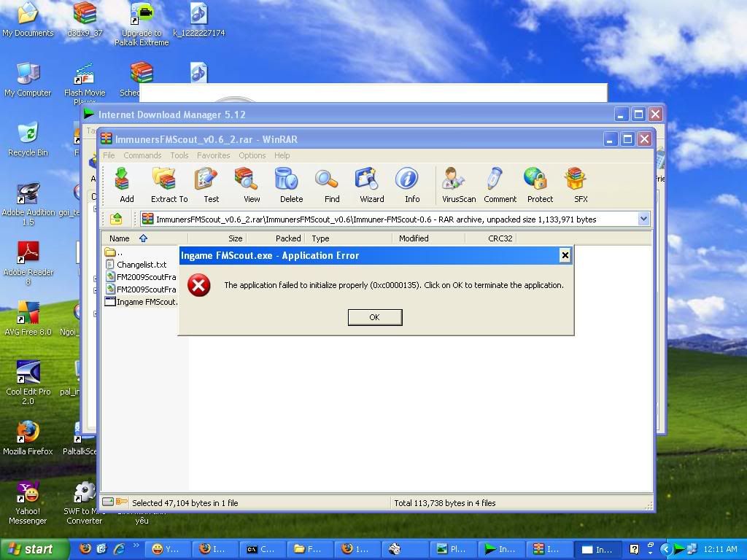The width and height of the screenshot is (747, 560).
Task: Click the clock showing 12:11 AM
Action: (720, 549)
